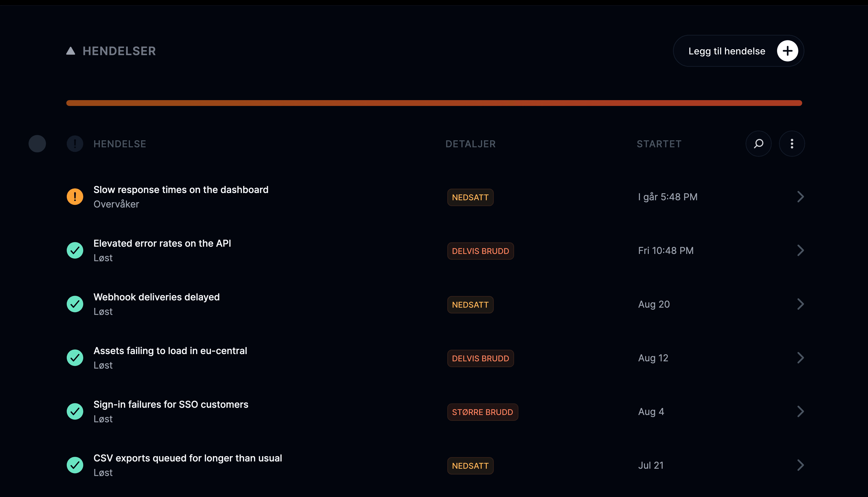The height and width of the screenshot is (497, 868).
Task: Click green checkmark beside Elevated error rates
Action: pos(75,250)
